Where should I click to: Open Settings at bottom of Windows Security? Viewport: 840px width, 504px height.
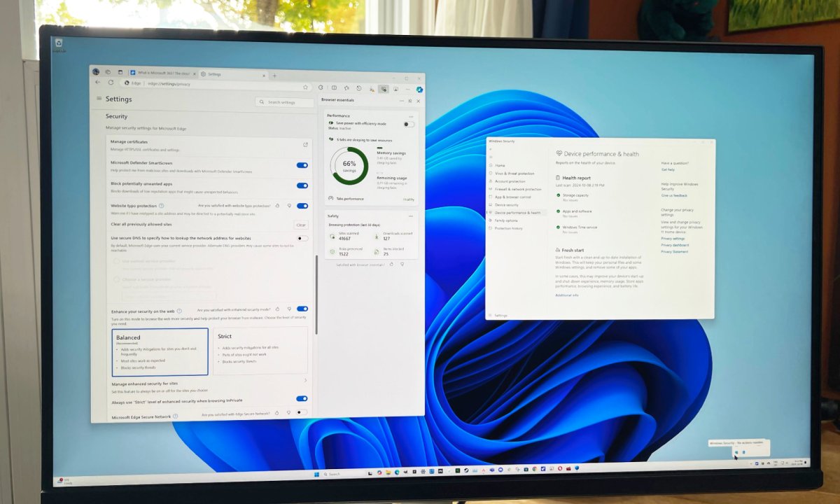click(x=498, y=316)
